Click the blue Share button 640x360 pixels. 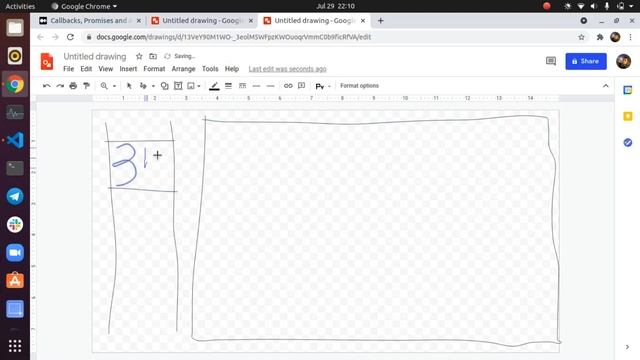point(586,61)
